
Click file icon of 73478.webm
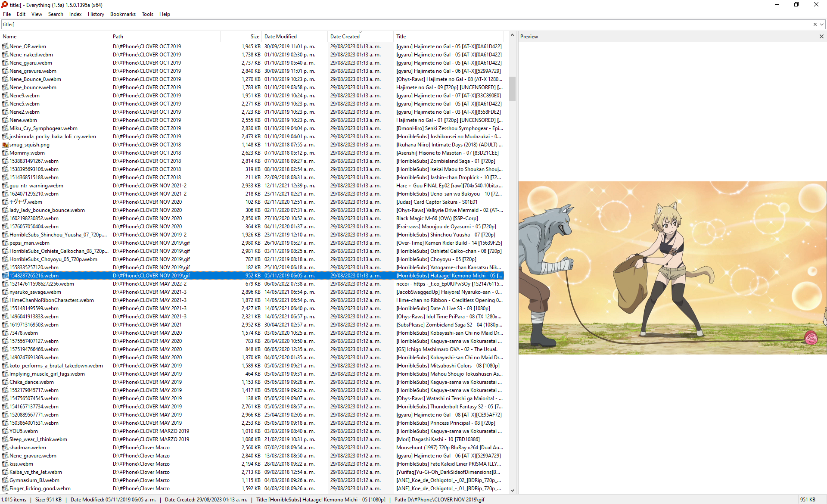pos(5,333)
